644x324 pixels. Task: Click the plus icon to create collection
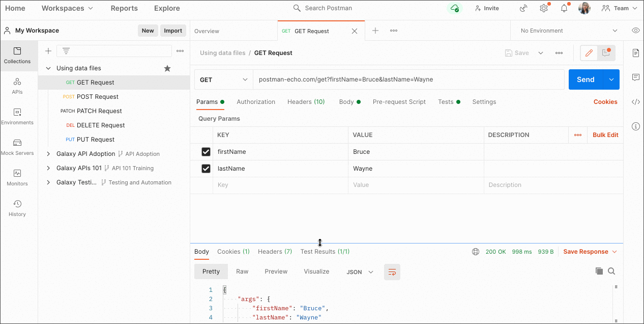point(48,51)
